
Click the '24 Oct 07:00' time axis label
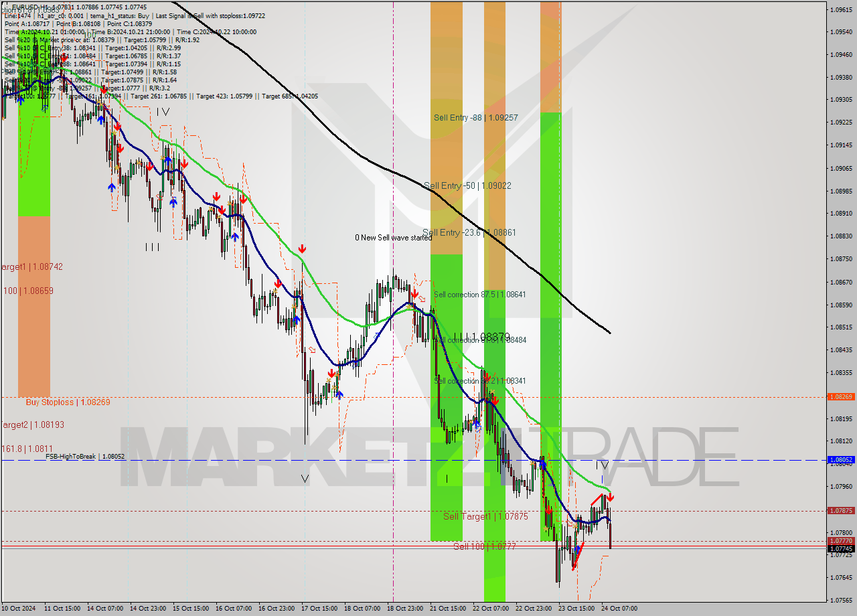(x=619, y=609)
